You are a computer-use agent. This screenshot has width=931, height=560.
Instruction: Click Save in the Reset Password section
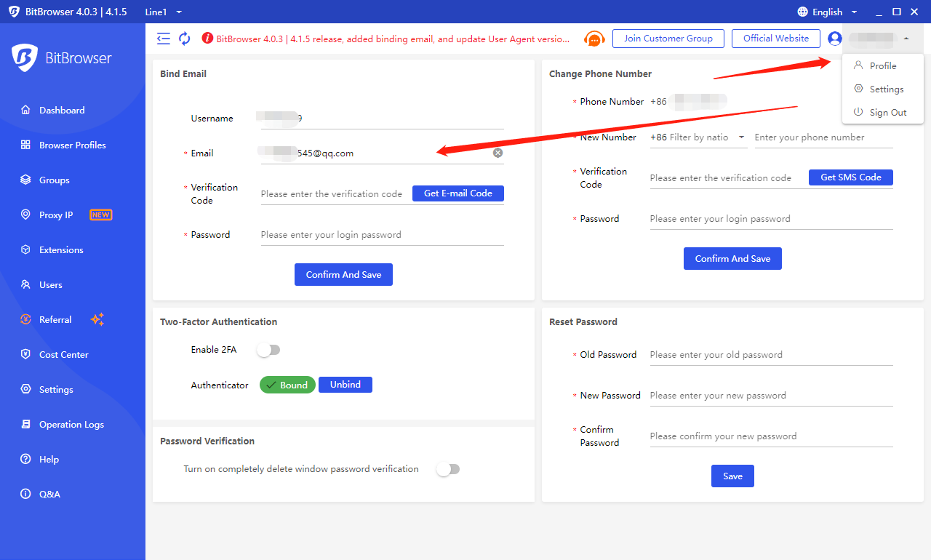click(732, 476)
